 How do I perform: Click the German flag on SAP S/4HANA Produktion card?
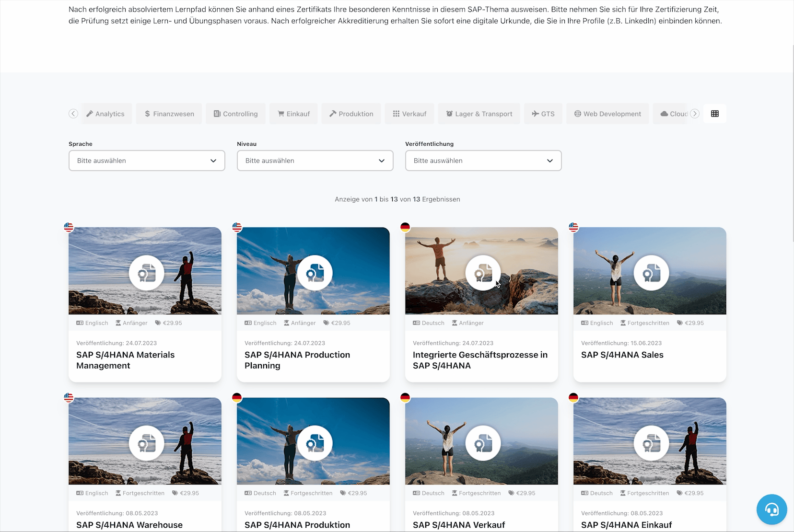pyautogui.click(x=237, y=397)
